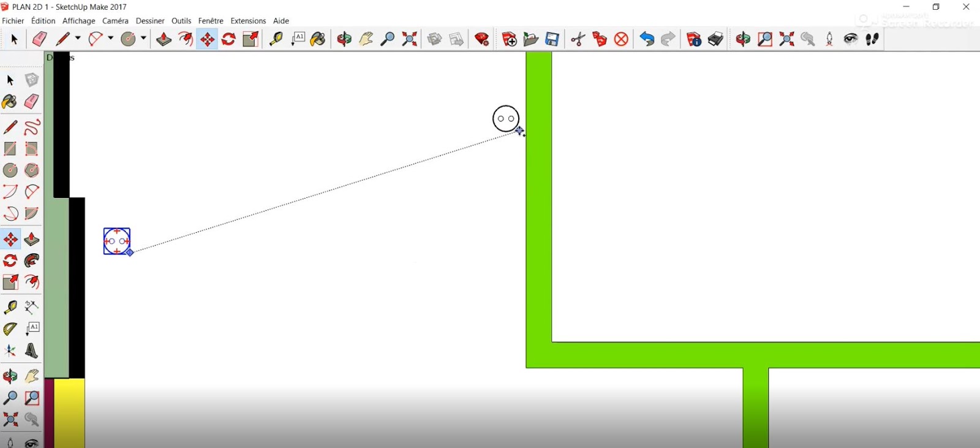
Task: Select the Make Component tool
Action: tap(32, 80)
